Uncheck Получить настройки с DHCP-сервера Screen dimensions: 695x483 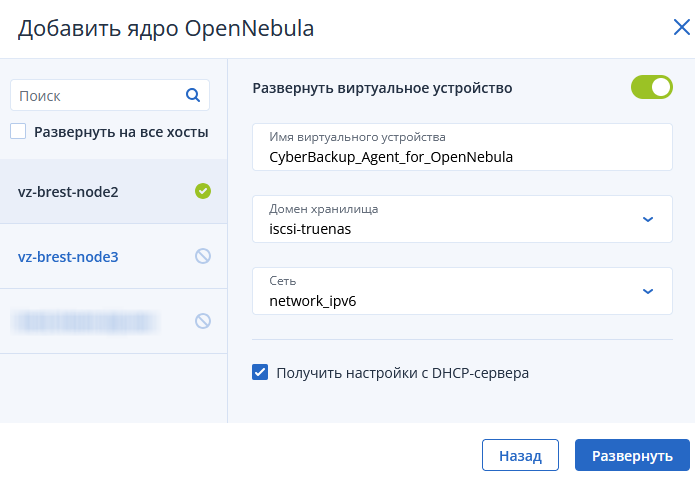click(x=260, y=372)
